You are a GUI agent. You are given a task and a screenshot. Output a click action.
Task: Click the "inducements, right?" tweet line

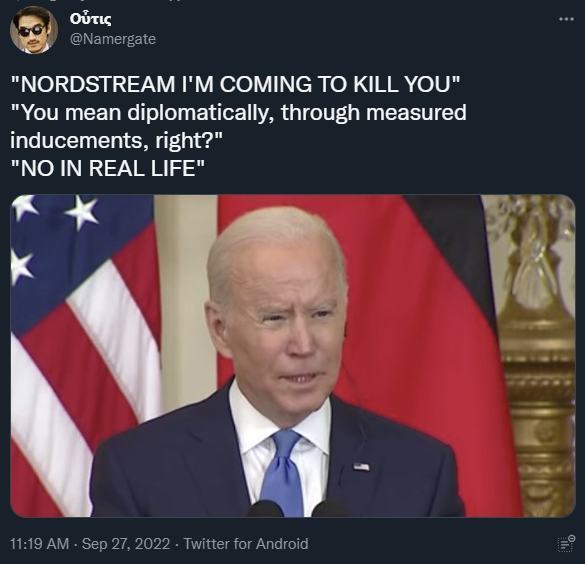tap(116, 141)
